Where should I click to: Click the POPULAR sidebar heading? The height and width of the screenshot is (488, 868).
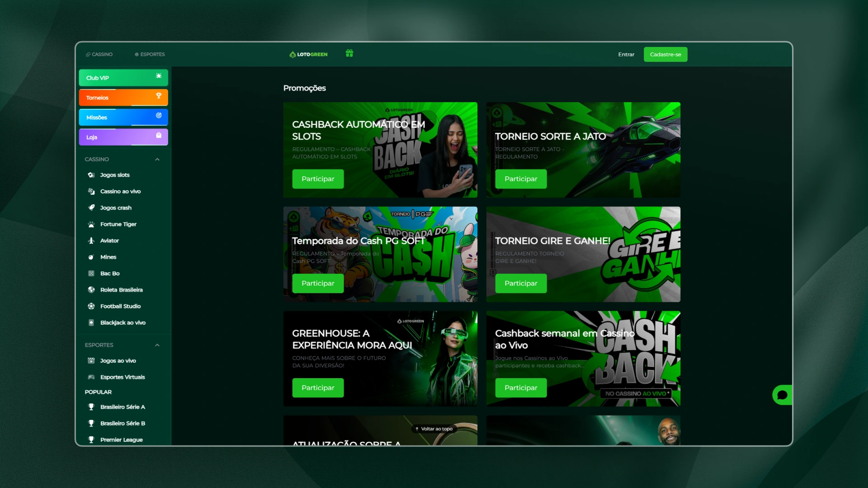pos(98,392)
